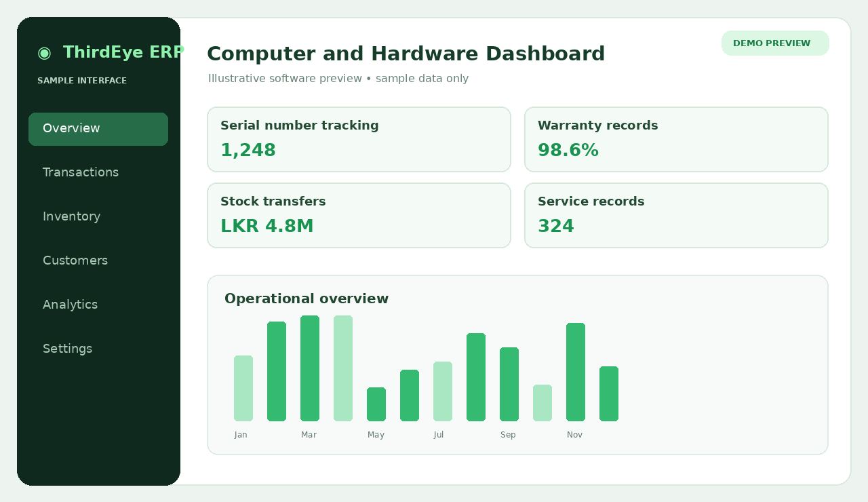Click the 98.6% figure
868x502 pixels.
coord(568,151)
